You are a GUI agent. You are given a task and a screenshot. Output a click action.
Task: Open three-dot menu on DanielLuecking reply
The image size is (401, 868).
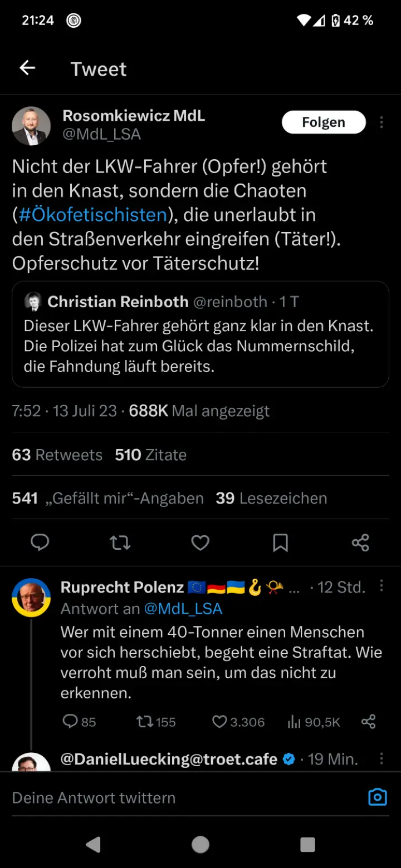click(x=382, y=759)
